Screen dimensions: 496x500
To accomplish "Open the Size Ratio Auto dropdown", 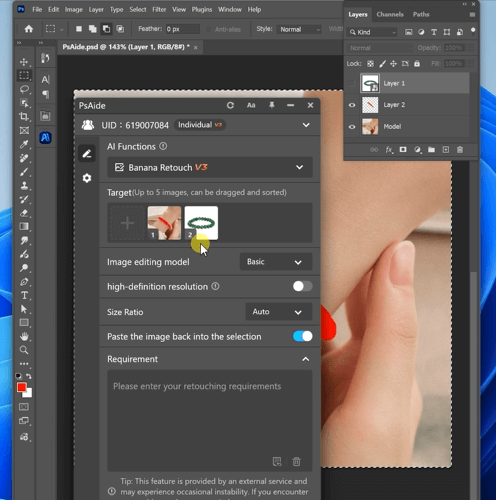I will 279,312.
